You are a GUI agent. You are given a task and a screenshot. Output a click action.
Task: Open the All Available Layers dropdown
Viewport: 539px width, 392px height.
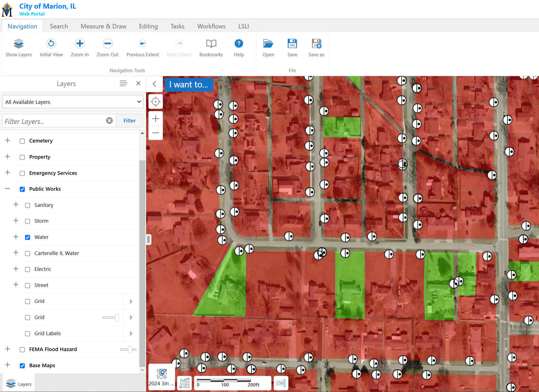pos(72,102)
